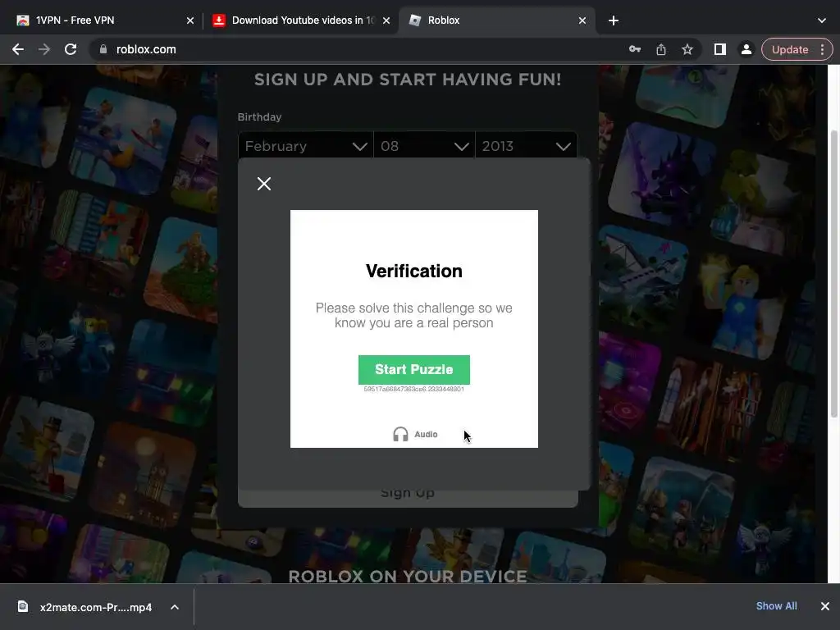Open the tab search chevron

[822, 21]
